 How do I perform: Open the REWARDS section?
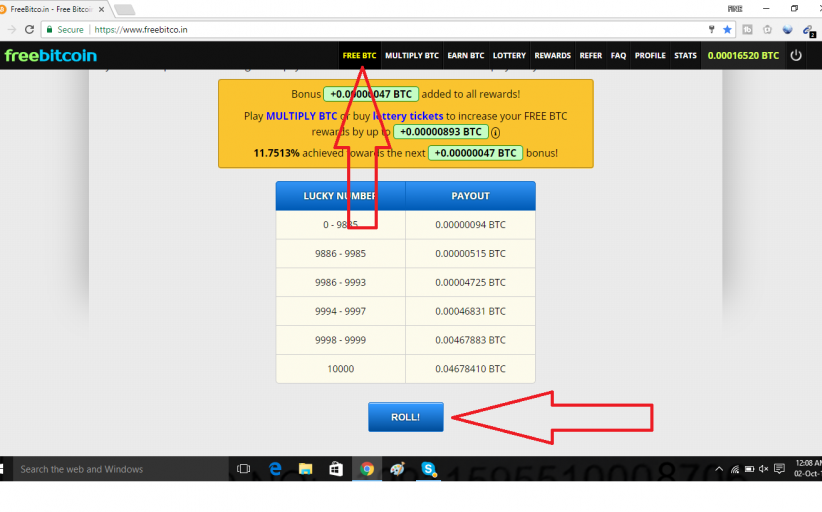(x=552, y=56)
